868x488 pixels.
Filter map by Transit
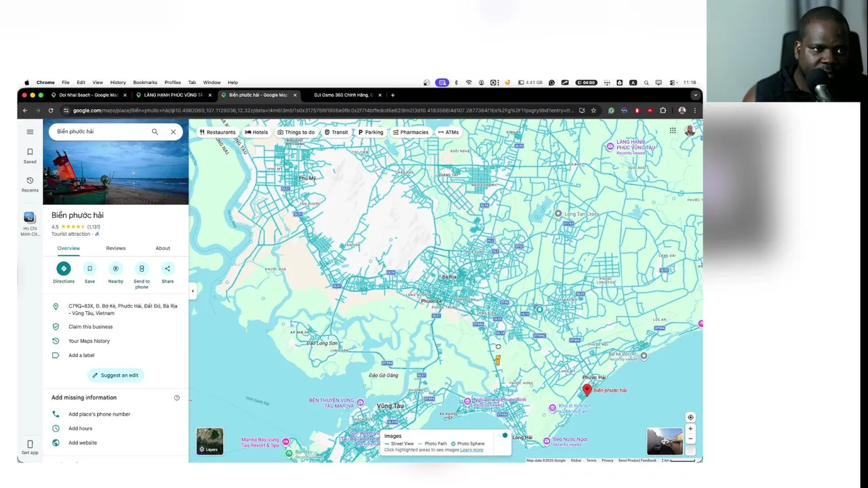click(x=336, y=132)
